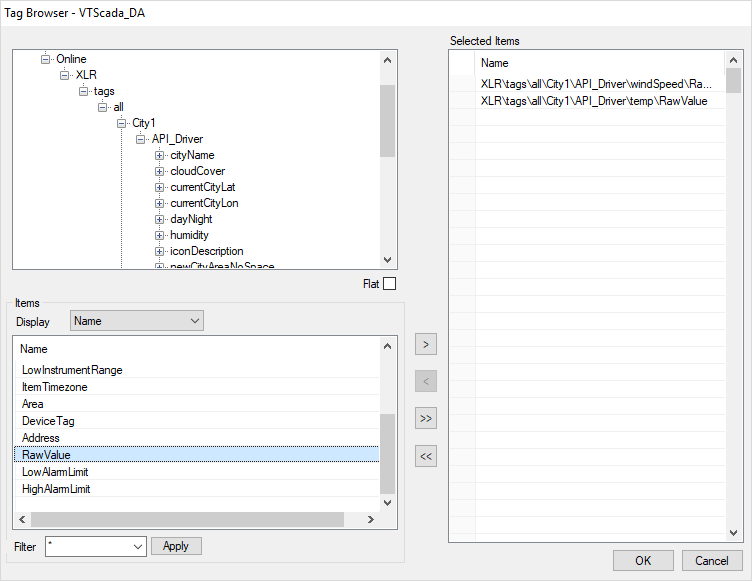Apply the items filter
Image resolution: width=752 pixels, height=581 pixels.
tap(176, 546)
